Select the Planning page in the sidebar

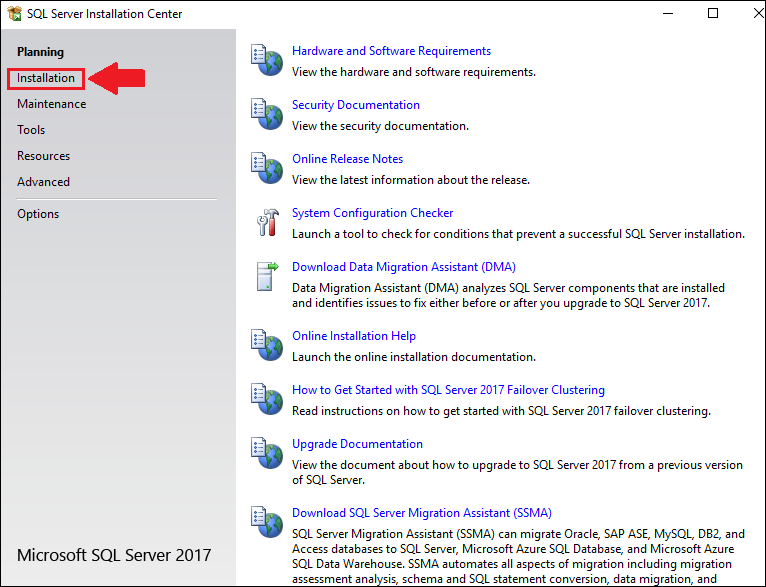coord(41,52)
